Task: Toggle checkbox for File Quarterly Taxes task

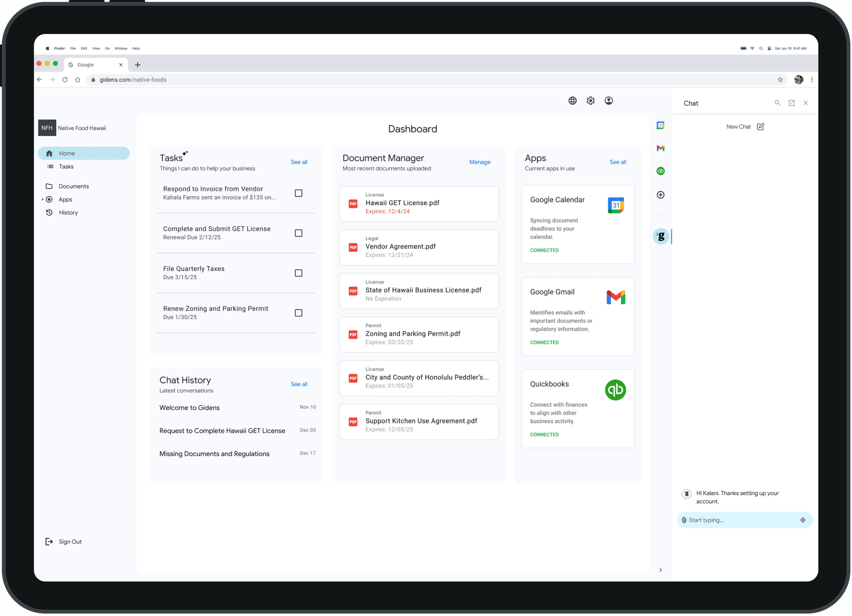Action: tap(298, 272)
